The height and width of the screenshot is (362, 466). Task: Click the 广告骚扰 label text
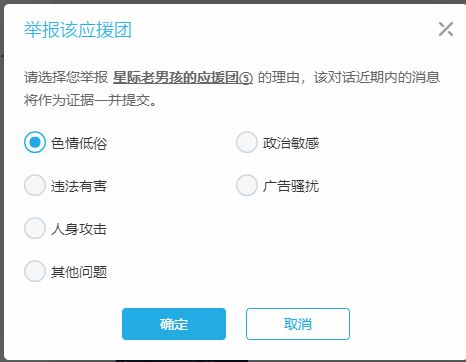[291, 186]
